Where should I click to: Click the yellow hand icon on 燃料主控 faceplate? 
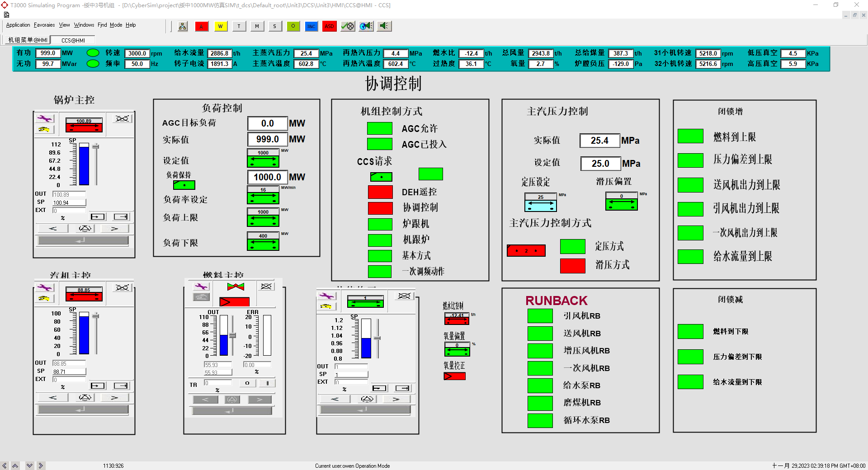pos(201,296)
